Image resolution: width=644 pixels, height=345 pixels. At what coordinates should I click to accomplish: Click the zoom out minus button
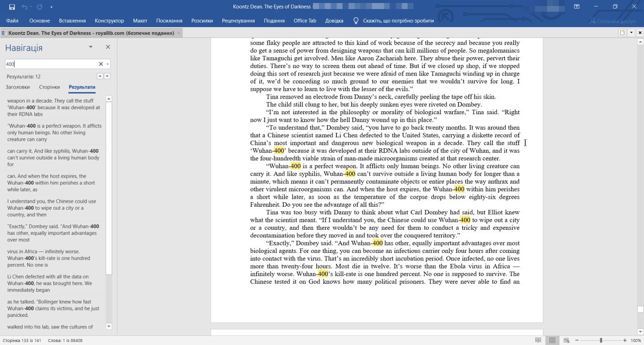click(577, 340)
